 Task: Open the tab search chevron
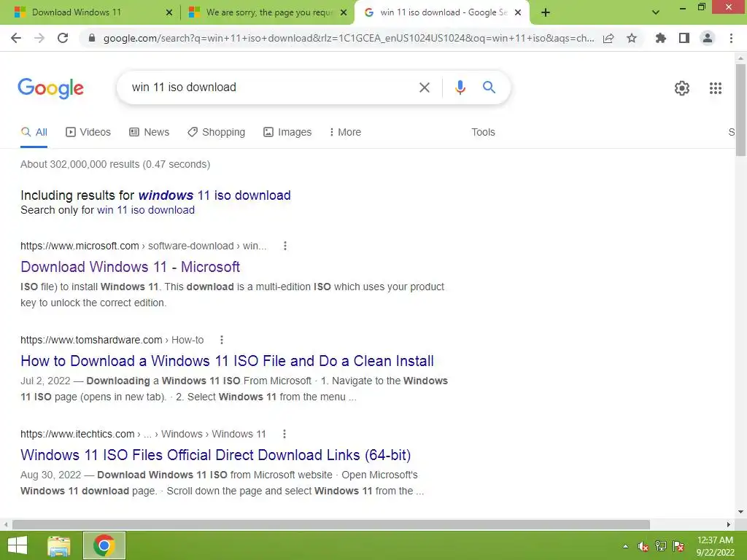[x=656, y=12]
